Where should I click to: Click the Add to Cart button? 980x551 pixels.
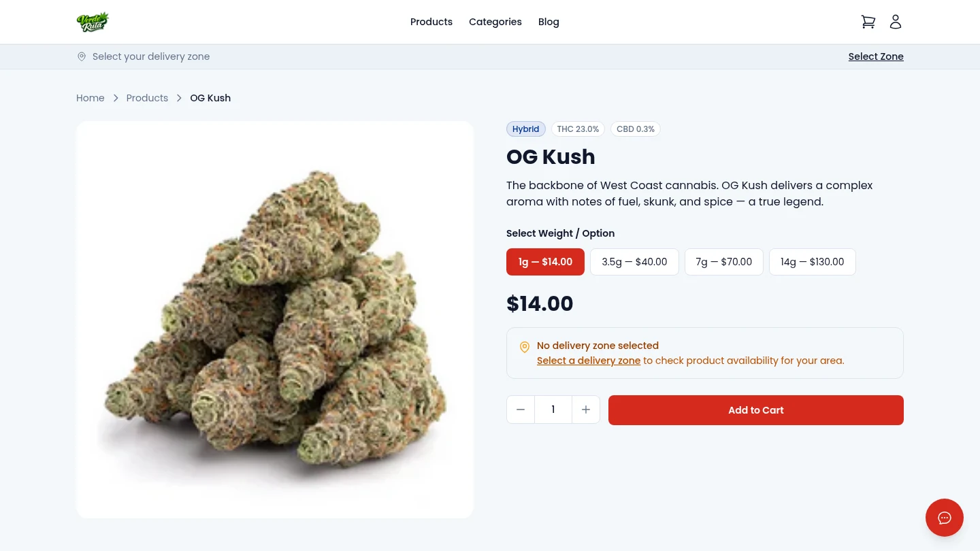(x=755, y=410)
